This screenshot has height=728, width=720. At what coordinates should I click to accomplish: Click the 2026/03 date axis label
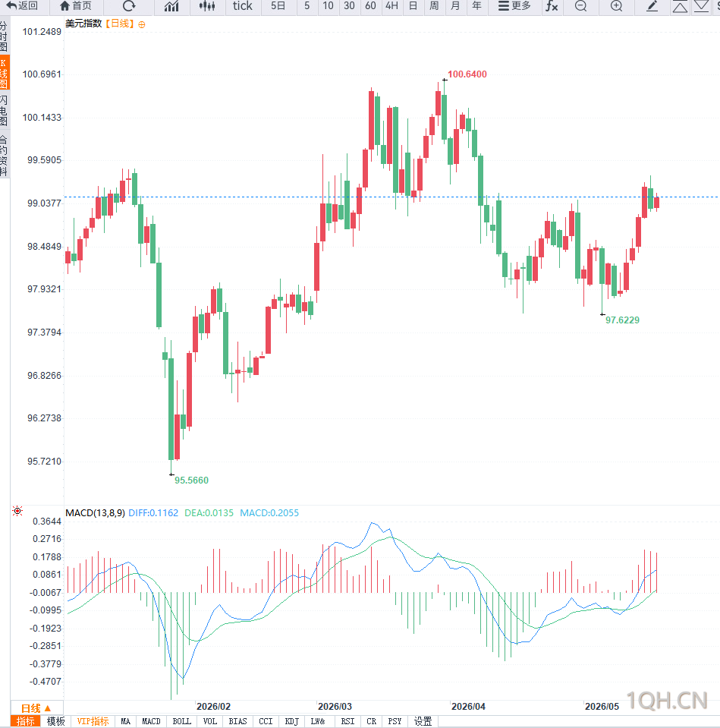(335, 707)
